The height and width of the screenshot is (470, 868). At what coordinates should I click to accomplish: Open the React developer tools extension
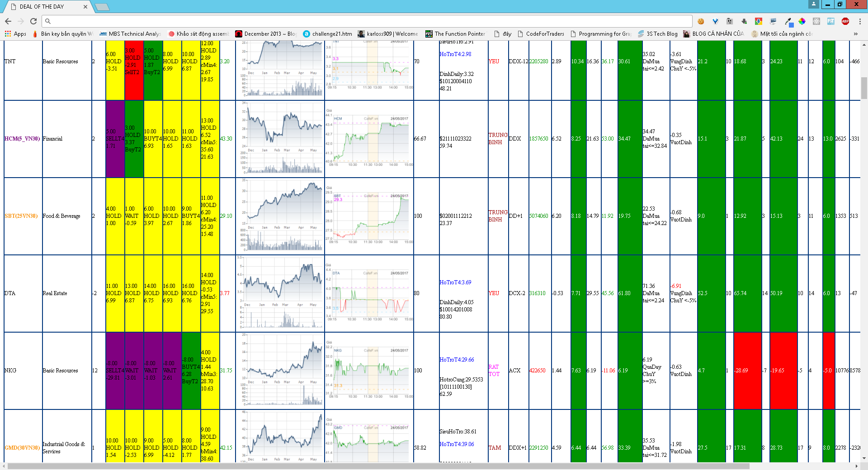pos(816,21)
